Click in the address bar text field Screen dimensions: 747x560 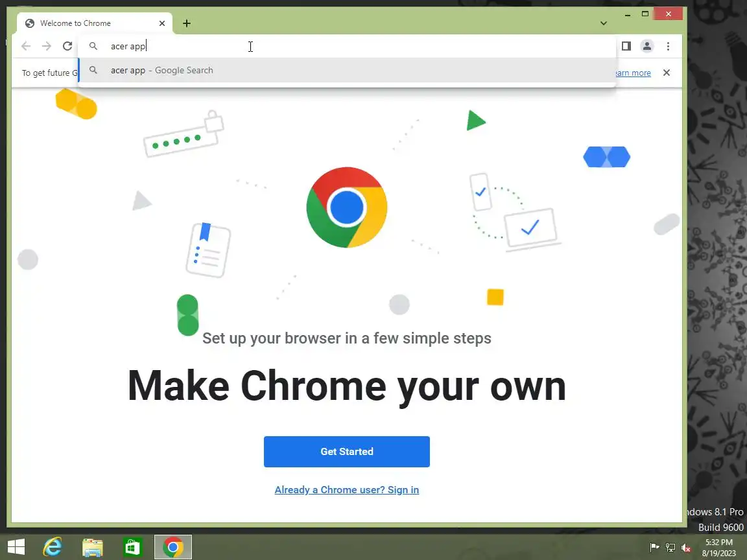(x=348, y=46)
